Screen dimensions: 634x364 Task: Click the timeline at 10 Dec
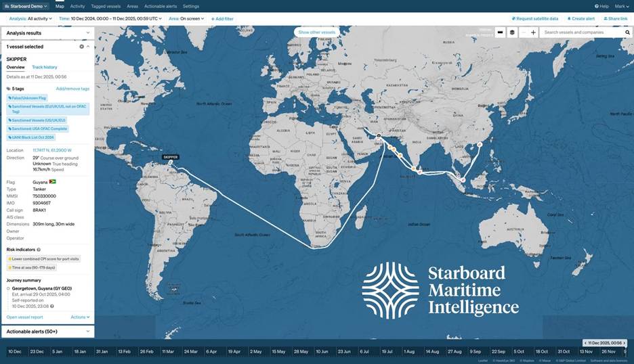tap(15, 351)
